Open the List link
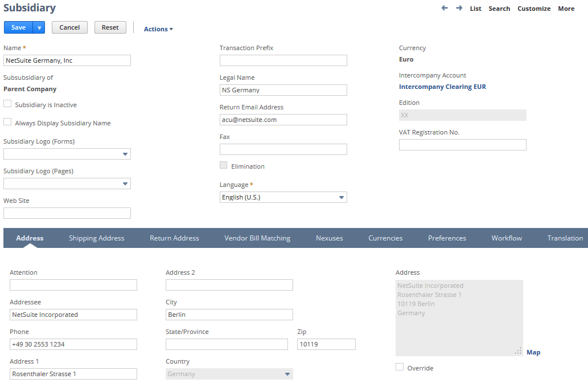Viewport: 588px width, 383px height. click(x=475, y=8)
